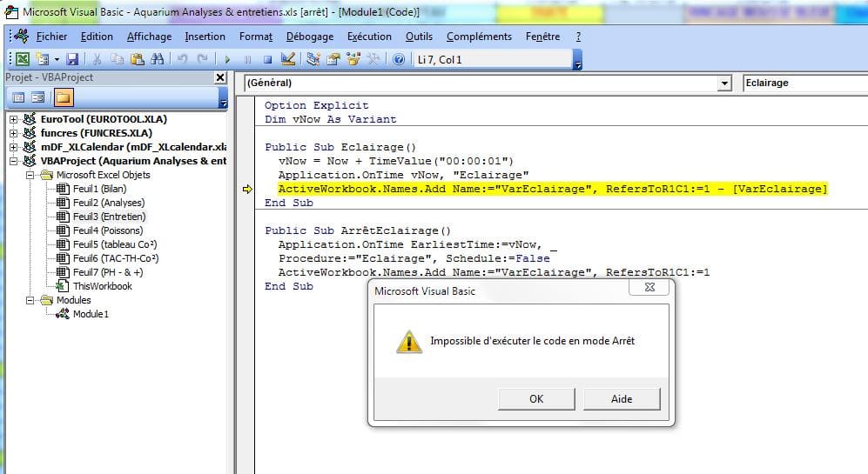The height and width of the screenshot is (474, 868).
Task: Toggle Folders button in Project pane
Action: (63, 98)
